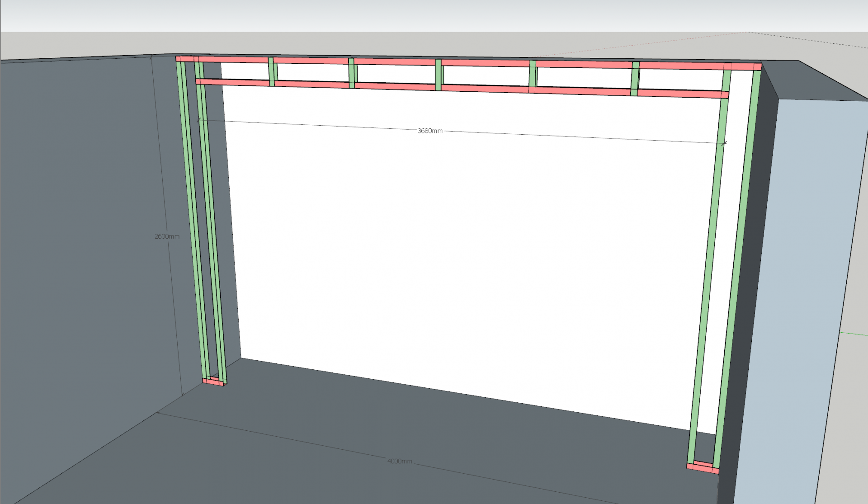
Task: Select the leftmost short green cripple stud
Action: (271, 71)
